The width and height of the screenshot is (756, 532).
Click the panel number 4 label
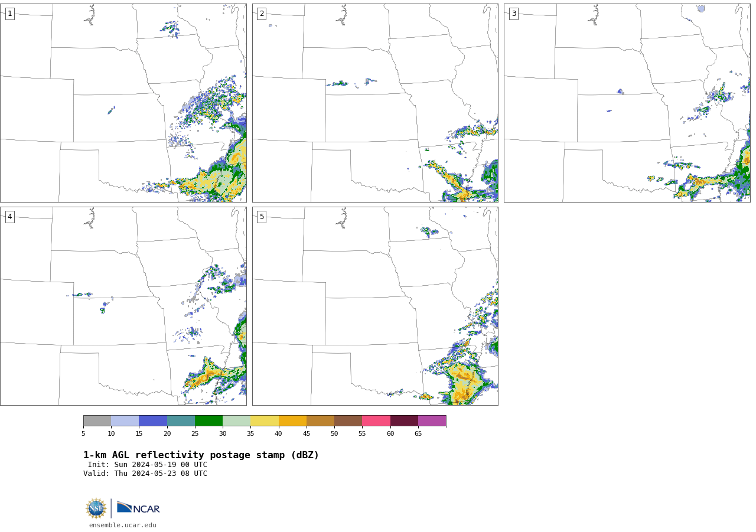tap(9, 217)
